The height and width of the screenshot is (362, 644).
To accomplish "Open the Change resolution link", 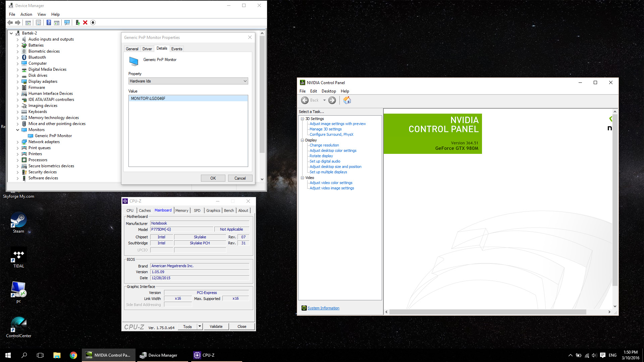I will pyautogui.click(x=324, y=145).
